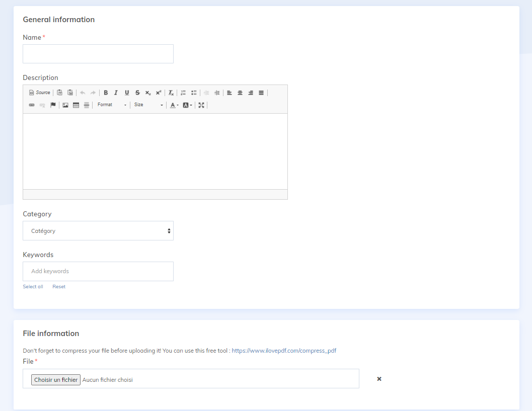The width and height of the screenshot is (532, 411).
Task: Click into the Name input field
Action: (98, 54)
